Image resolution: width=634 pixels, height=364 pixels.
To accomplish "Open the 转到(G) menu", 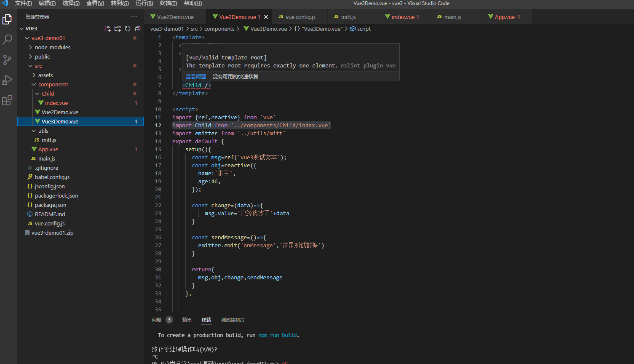I will click(120, 3).
